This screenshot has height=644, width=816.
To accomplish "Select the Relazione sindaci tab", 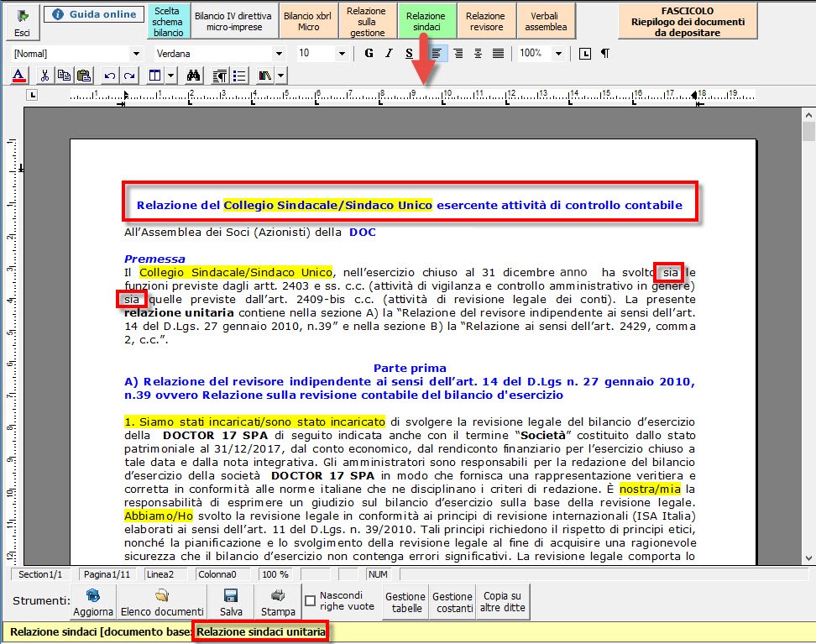I will (x=426, y=21).
